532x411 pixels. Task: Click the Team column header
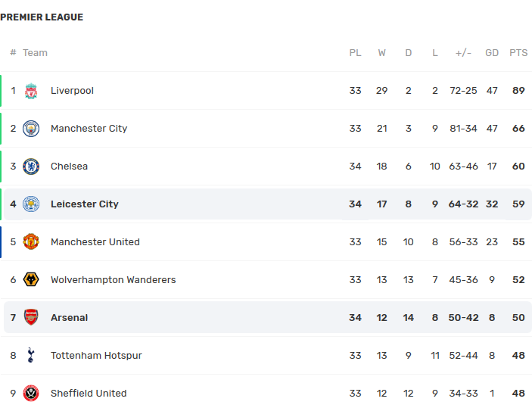(x=35, y=53)
